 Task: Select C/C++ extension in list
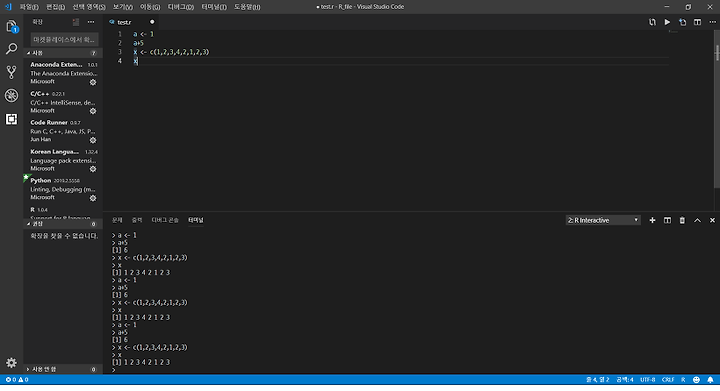pyautogui.click(x=63, y=102)
